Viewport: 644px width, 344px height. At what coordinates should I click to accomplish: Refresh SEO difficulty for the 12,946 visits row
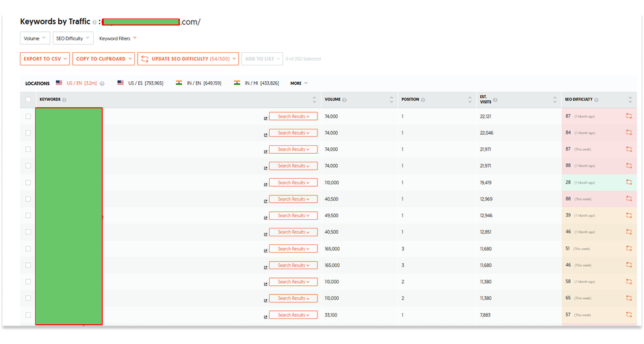(629, 215)
